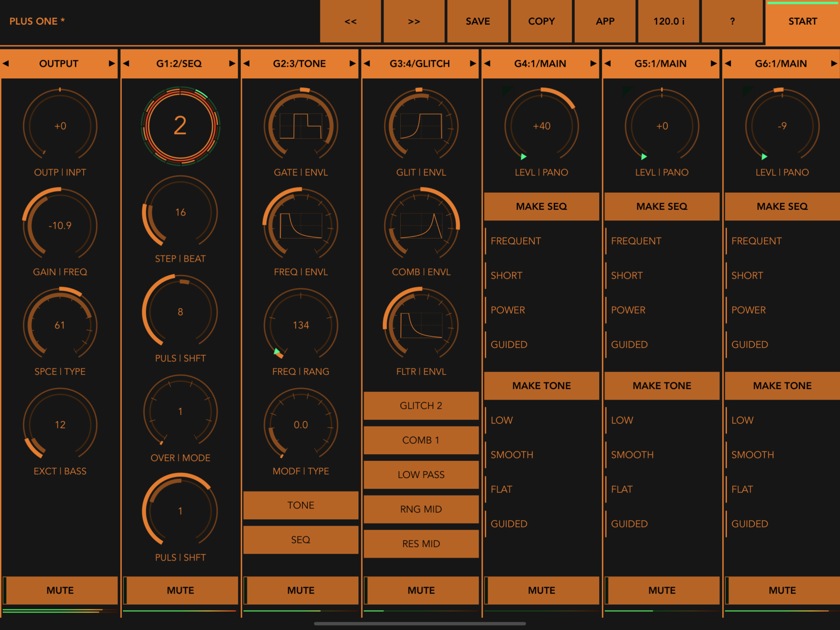Open help via the ? icon
The height and width of the screenshot is (630, 840).
(x=732, y=21)
